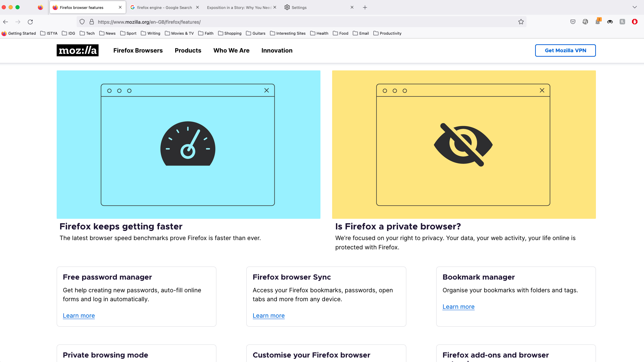Click the padlock site security icon
This screenshot has height=362, width=644.
pyautogui.click(x=92, y=22)
